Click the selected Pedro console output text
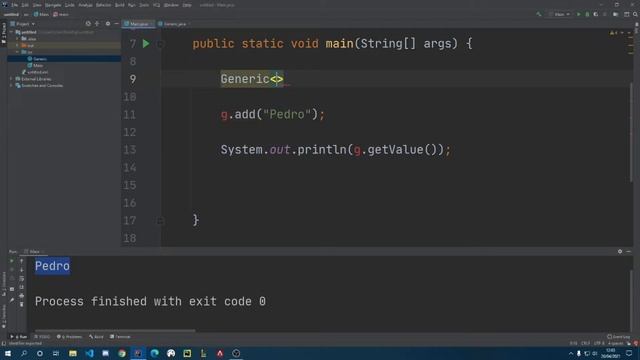This screenshot has width=640, height=360. point(52,266)
